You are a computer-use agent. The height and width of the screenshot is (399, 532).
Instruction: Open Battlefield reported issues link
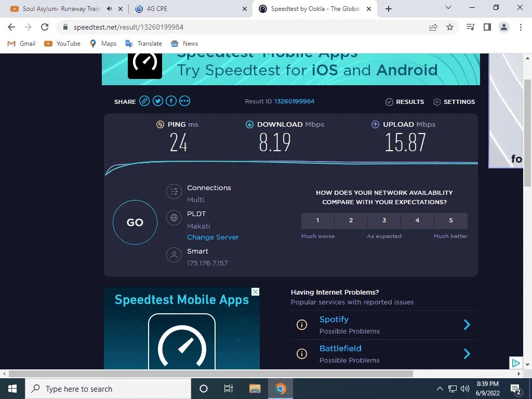coord(340,349)
